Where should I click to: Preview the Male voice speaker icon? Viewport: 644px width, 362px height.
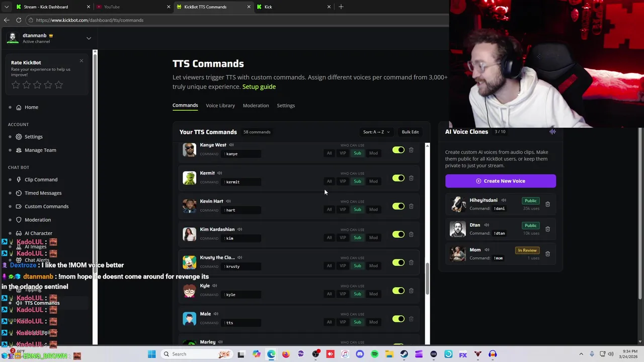[216, 314]
